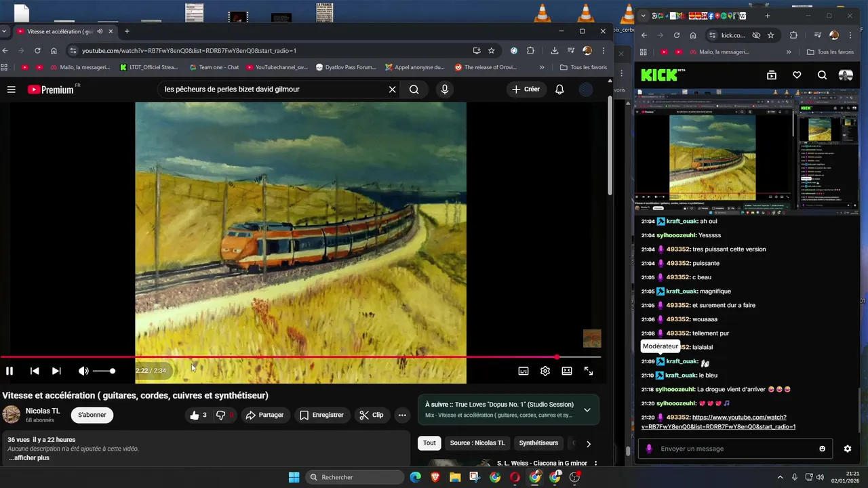Like the video with thumbs up
This screenshot has height=488, width=868.
click(x=199, y=415)
